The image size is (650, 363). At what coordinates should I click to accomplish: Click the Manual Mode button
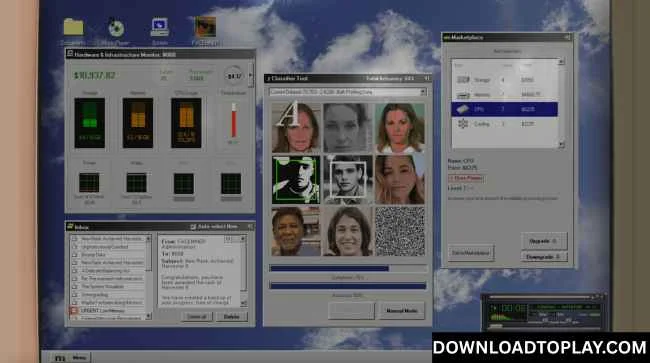[x=401, y=310]
